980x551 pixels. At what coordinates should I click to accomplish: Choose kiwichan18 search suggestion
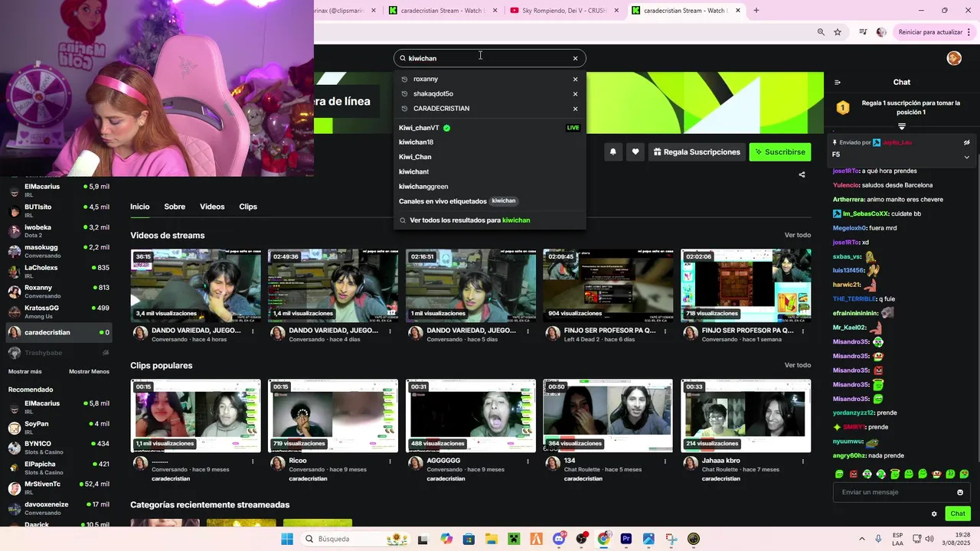(490, 142)
